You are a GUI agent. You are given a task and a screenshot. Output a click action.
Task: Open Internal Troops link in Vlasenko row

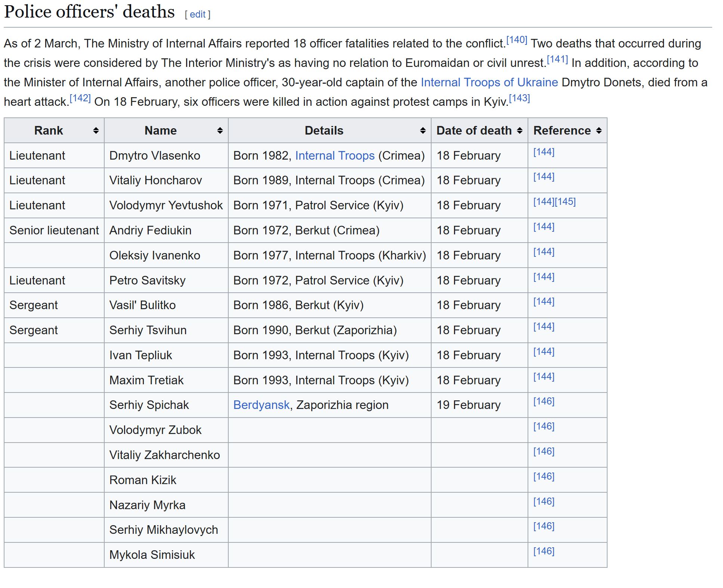(335, 156)
